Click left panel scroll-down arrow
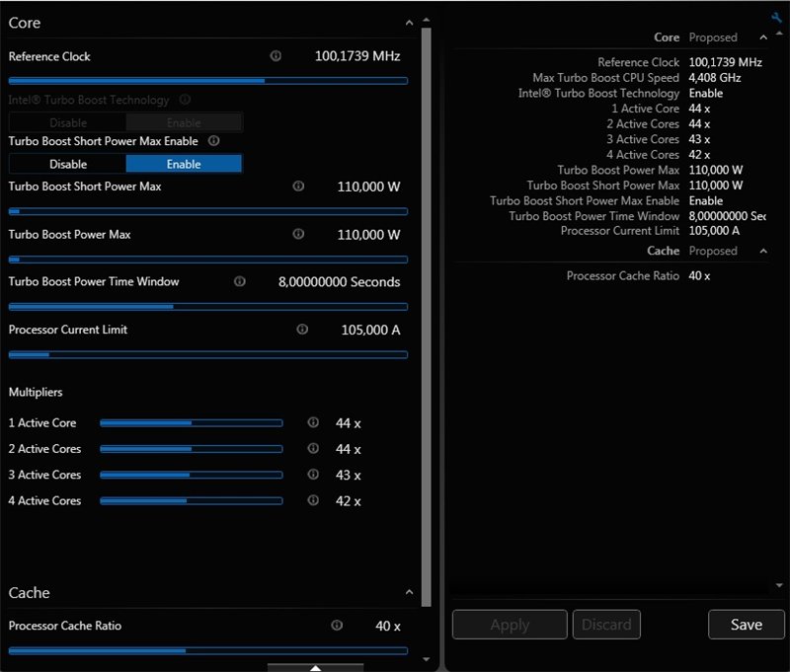 (427, 659)
